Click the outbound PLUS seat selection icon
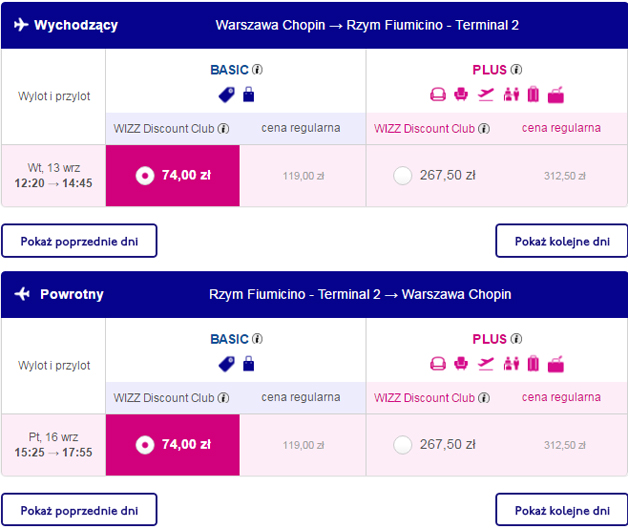 [x=461, y=95]
